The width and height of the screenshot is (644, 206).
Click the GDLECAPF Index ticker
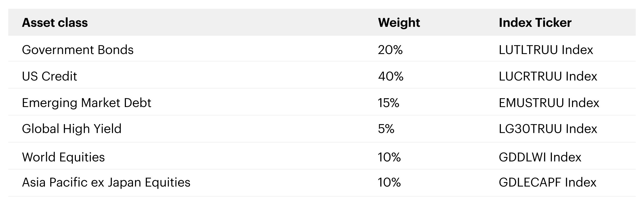point(547,182)
